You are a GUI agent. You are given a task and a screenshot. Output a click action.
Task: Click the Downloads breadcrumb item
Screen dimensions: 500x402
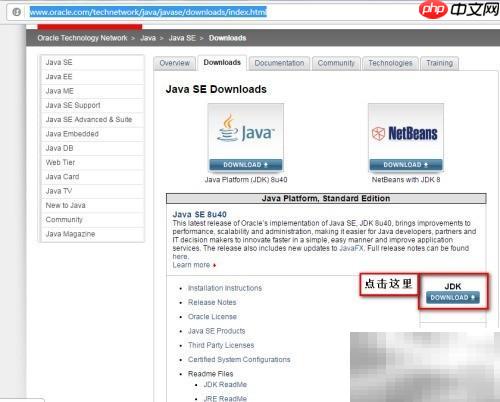coord(227,38)
